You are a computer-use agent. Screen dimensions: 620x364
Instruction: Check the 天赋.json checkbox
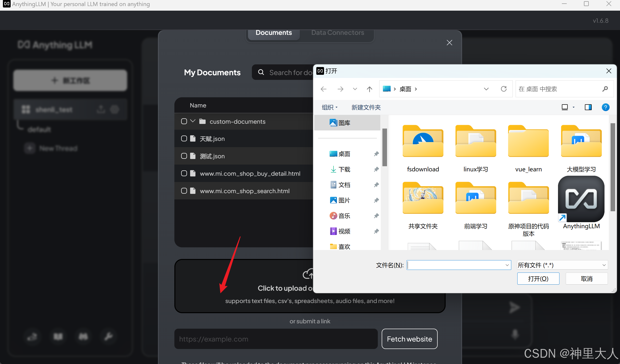point(184,139)
